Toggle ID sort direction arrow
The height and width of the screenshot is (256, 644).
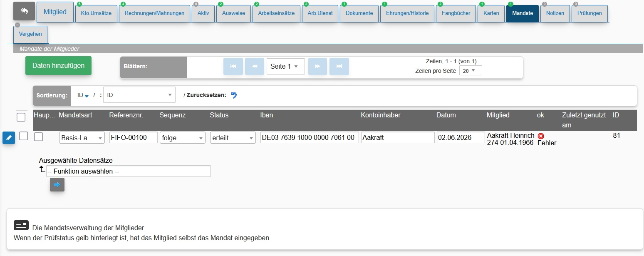(87, 96)
